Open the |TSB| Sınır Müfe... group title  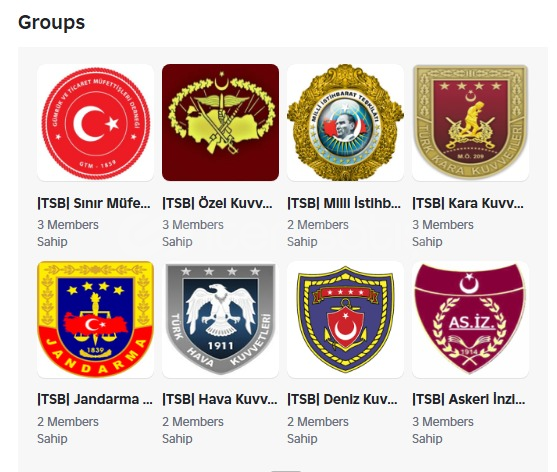pyautogui.click(x=94, y=203)
